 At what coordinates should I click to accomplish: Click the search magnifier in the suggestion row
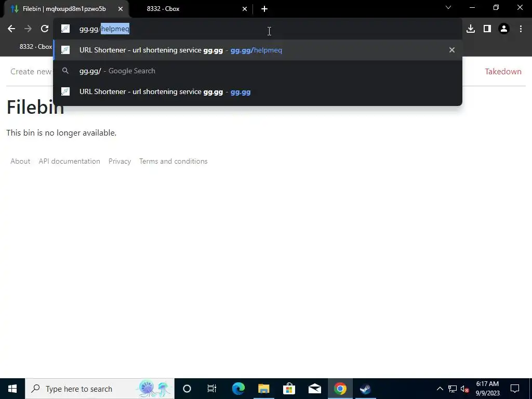point(65,71)
